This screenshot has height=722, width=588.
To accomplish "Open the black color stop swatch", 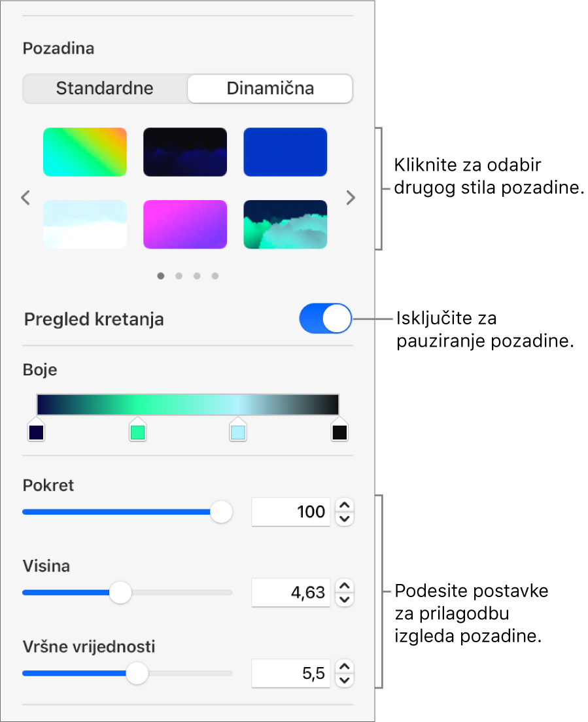I will click(339, 429).
